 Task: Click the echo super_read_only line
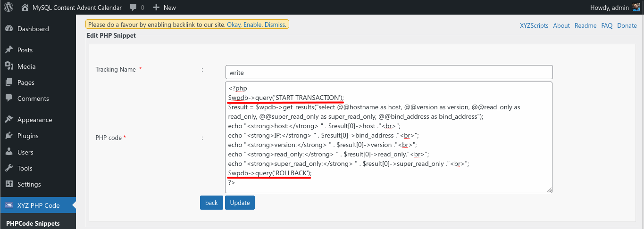(348, 164)
